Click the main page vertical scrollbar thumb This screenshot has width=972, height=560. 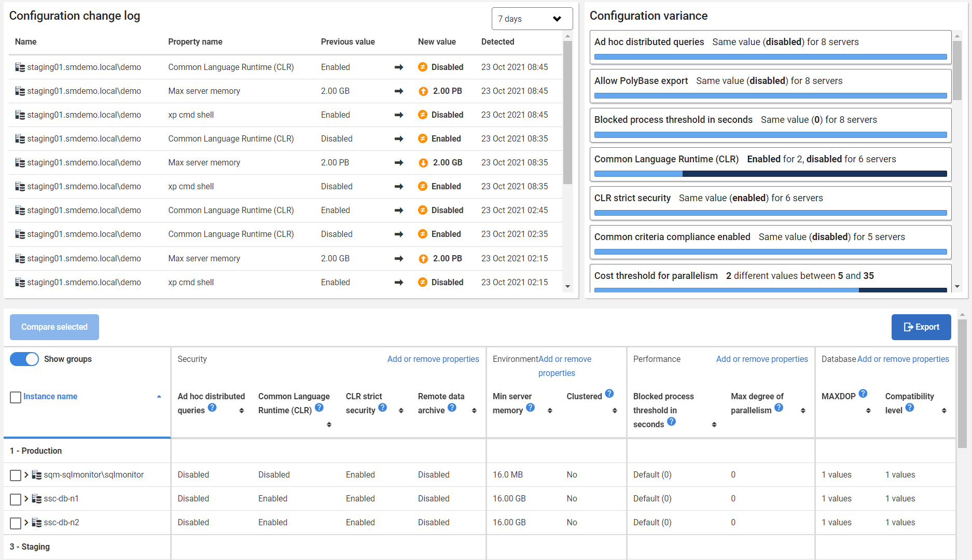[962, 383]
